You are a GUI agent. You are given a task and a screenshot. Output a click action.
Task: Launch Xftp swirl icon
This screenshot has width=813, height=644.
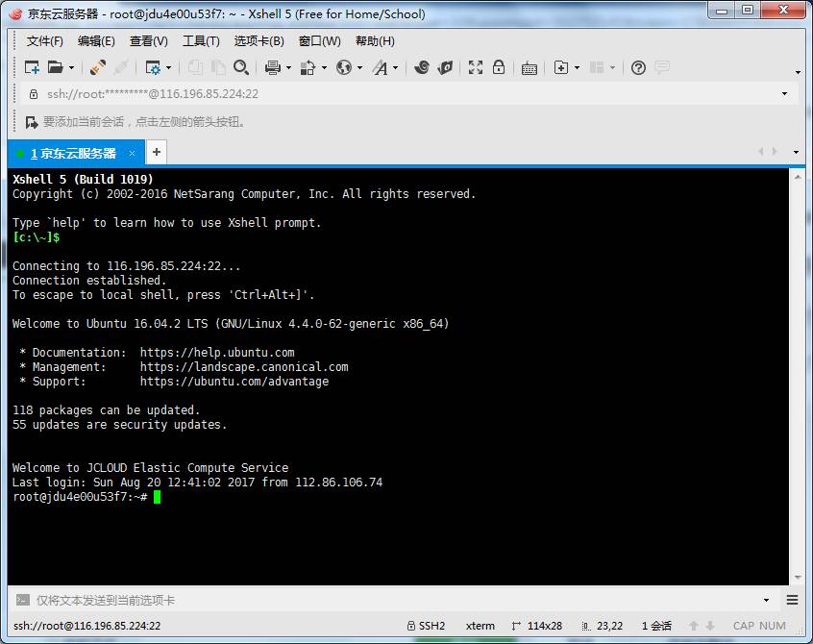(422, 67)
